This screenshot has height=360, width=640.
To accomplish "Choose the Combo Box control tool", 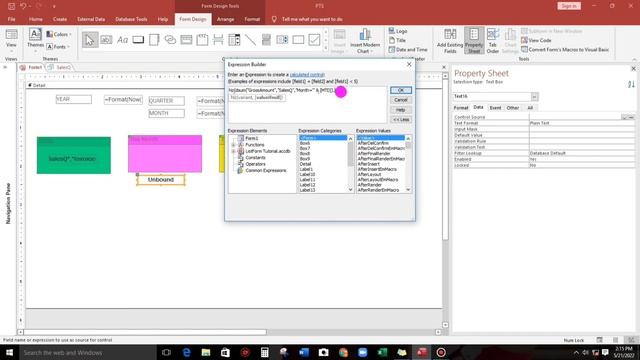I will 234,40.
